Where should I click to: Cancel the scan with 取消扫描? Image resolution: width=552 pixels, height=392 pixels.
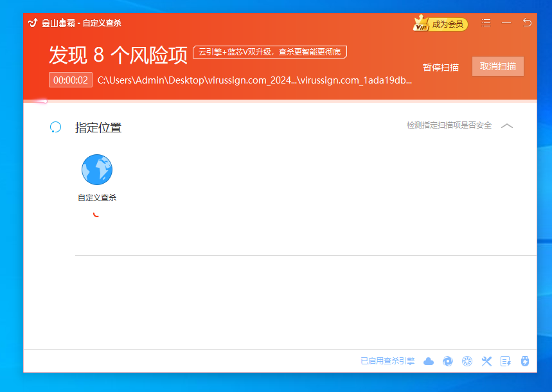tap(498, 66)
